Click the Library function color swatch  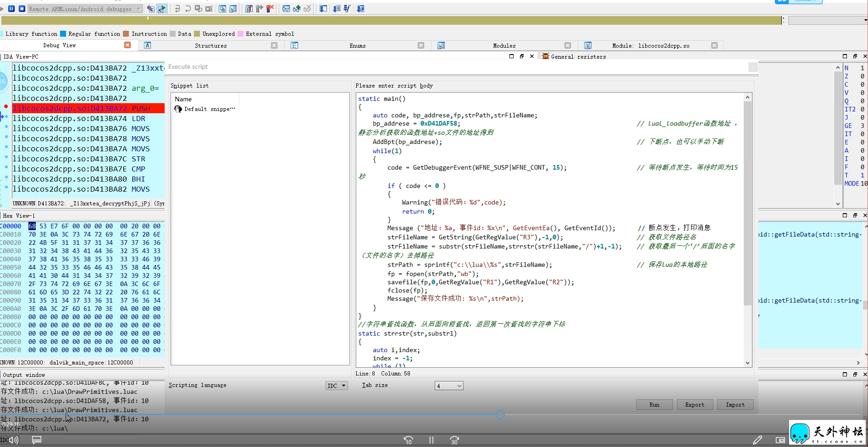[x=2, y=34]
